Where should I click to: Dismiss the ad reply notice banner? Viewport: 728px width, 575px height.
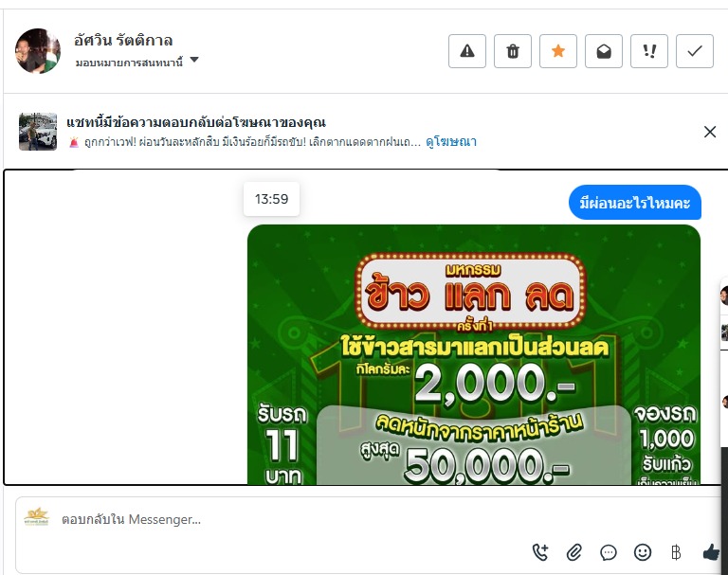[x=709, y=132]
